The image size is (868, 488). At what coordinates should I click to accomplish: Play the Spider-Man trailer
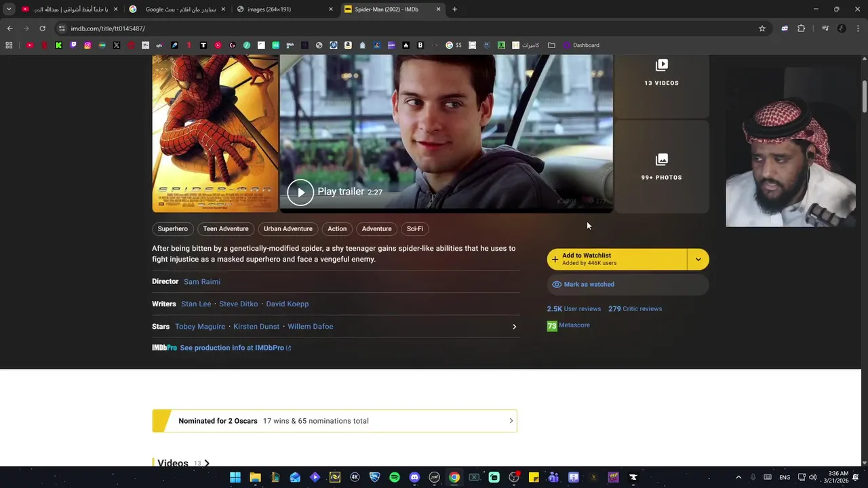point(300,192)
